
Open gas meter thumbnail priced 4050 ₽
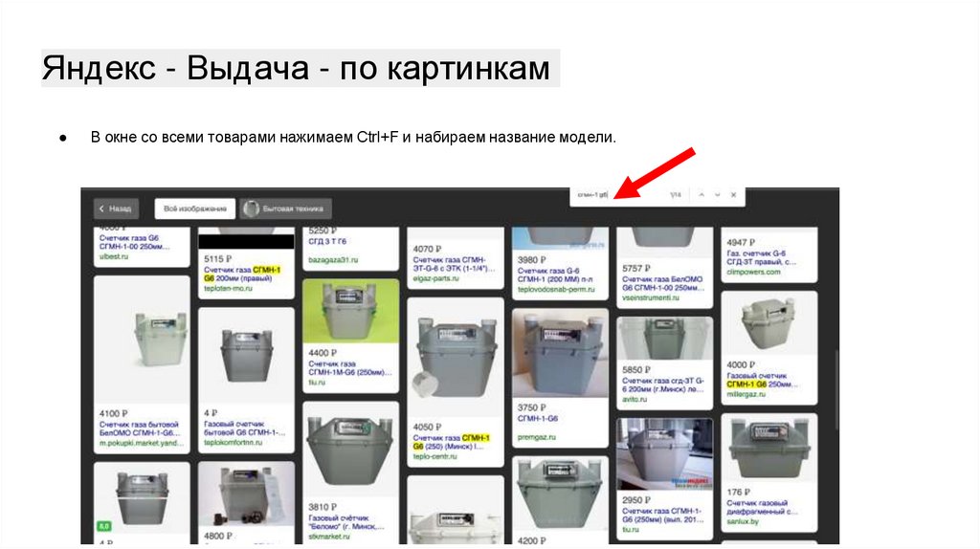(x=455, y=358)
